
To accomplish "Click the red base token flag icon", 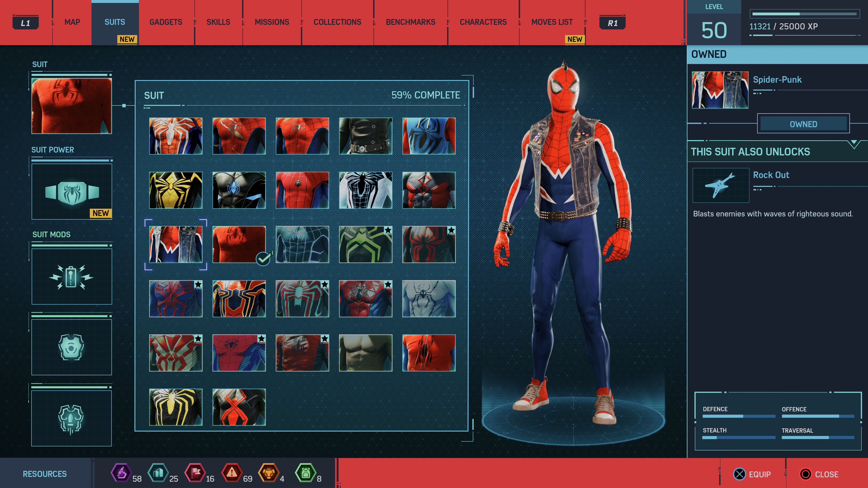I will [x=195, y=473].
